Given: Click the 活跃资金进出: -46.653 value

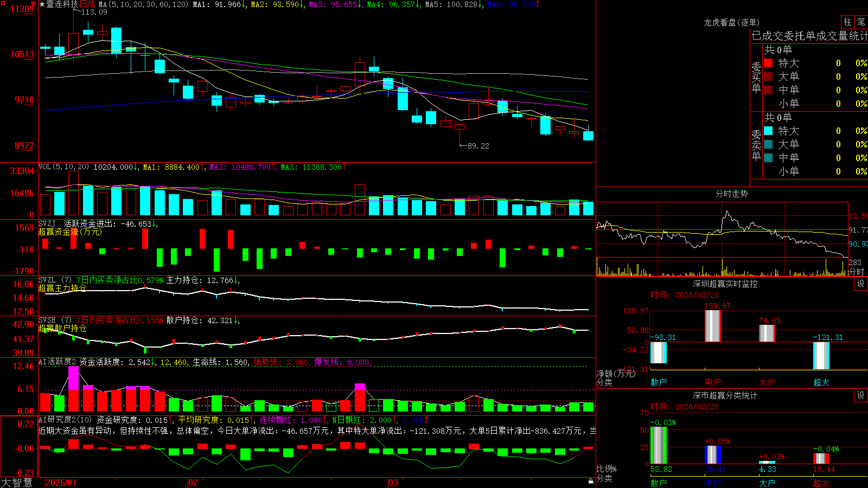Looking at the screenshot, I should click(x=108, y=223).
